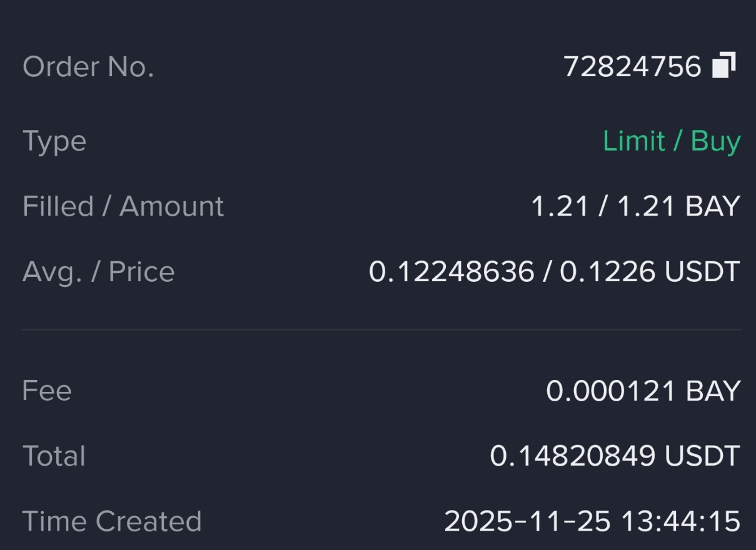756x550 pixels.
Task: Select the Fee label
Action: pos(47,391)
